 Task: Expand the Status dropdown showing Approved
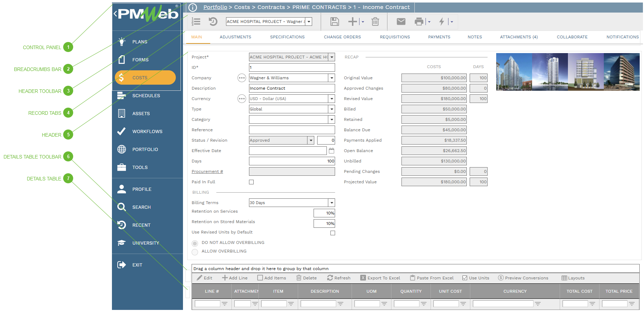pyautogui.click(x=311, y=140)
